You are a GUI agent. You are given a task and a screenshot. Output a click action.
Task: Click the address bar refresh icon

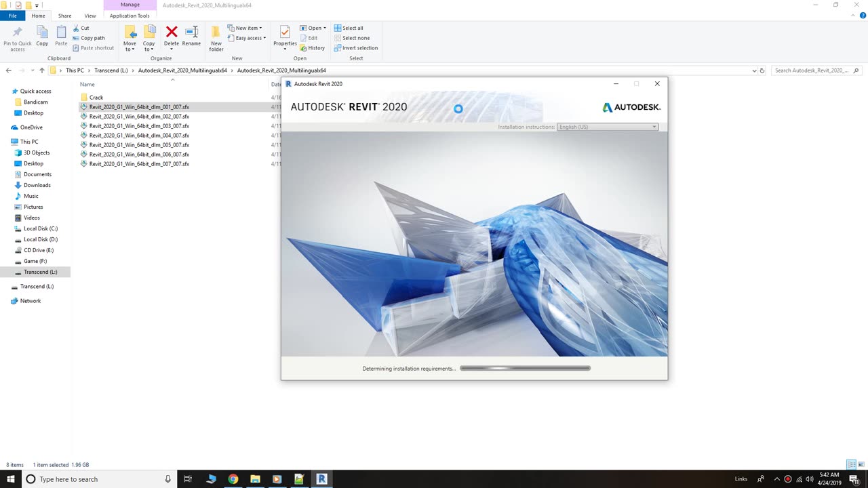pyautogui.click(x=762, y=70)
